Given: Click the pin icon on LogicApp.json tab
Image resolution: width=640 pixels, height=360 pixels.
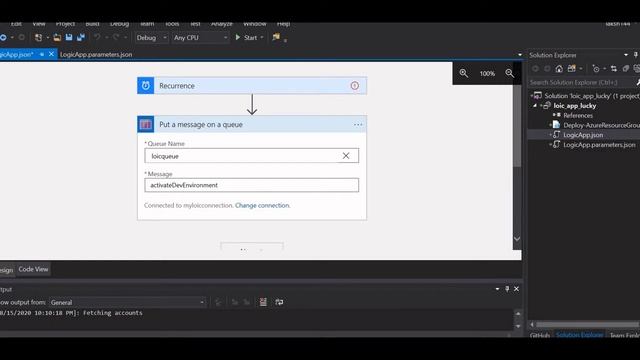Looking at the screenshot, I should point(42,54).
